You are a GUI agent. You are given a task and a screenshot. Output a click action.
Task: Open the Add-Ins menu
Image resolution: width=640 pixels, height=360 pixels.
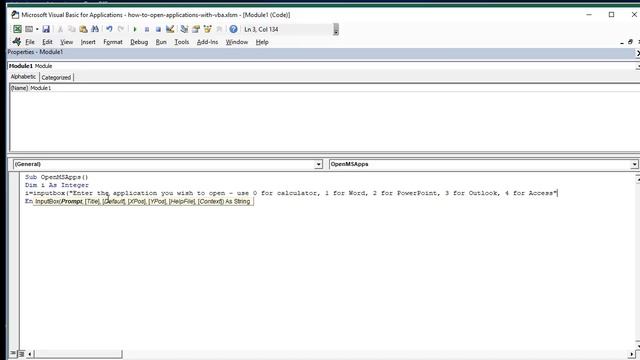207,42
